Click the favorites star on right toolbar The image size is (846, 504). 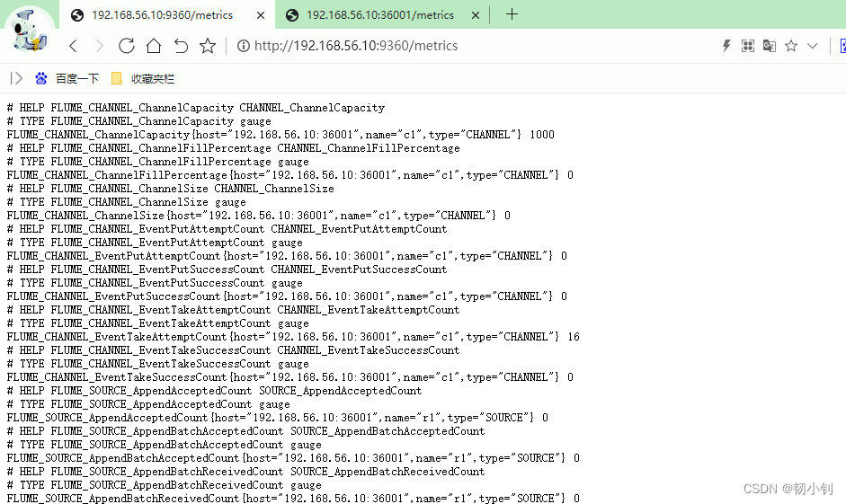coord(791,46)
